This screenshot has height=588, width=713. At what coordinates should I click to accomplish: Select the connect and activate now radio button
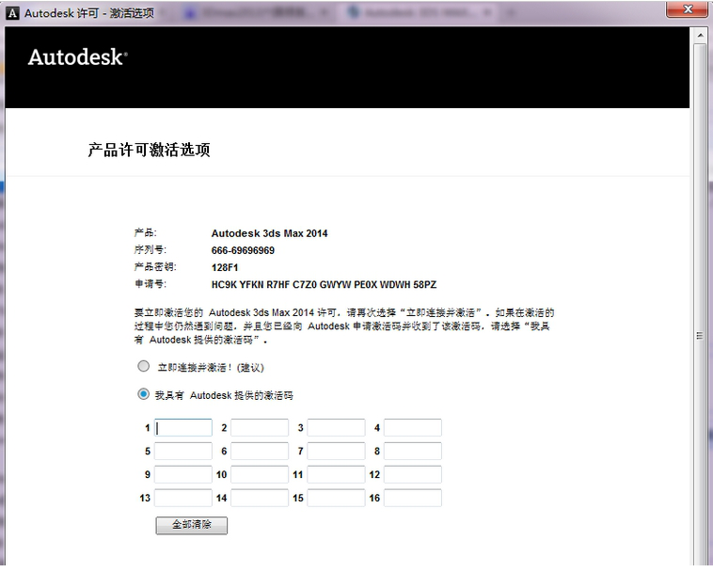pos(143,366)
